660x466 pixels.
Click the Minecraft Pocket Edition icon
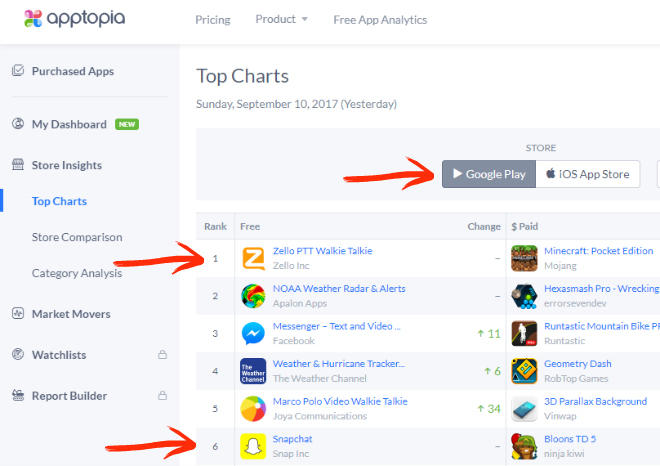coord(523,258)
